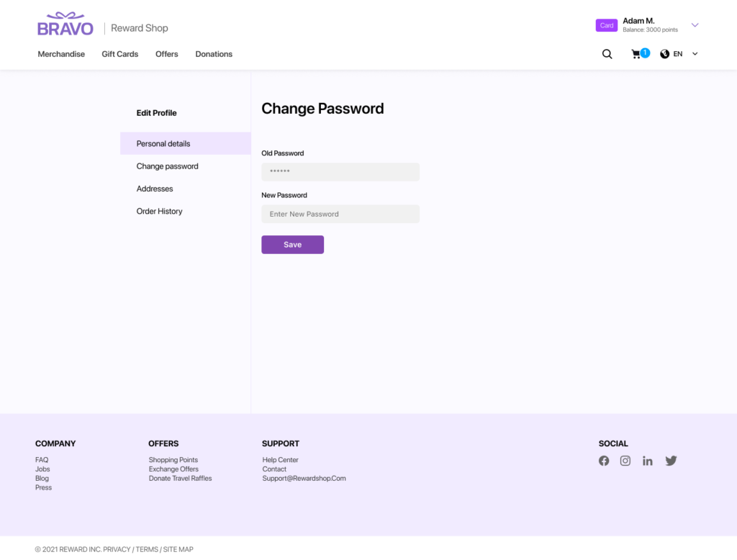The width and height of the screenshot is (737, 560).
Task: Open the Facebook social icon
Action: click(604, 461)
